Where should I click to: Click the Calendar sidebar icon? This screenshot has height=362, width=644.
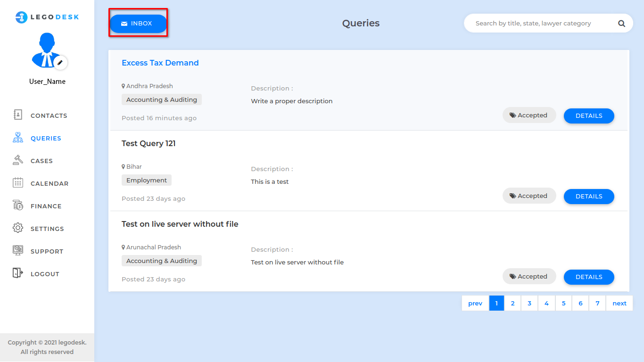pos(18,182)
